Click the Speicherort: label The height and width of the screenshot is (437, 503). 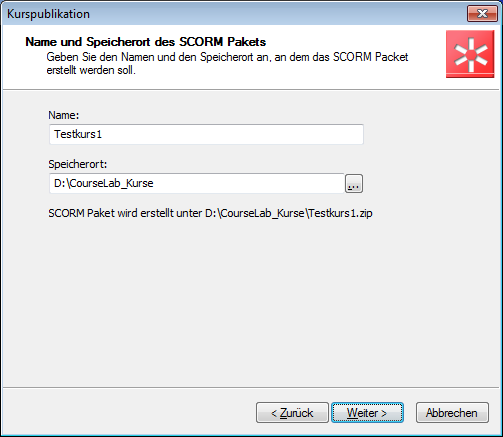point(78,164)
